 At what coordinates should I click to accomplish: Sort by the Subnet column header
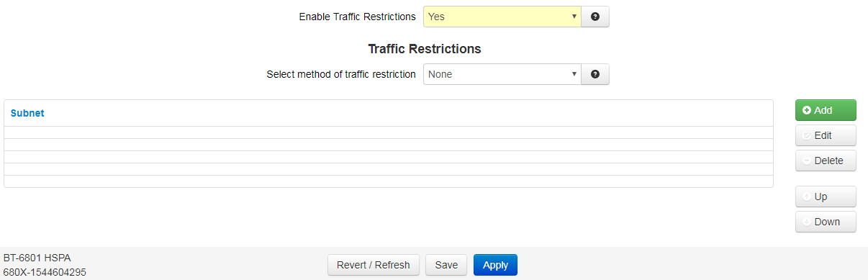tap(27, 114)
